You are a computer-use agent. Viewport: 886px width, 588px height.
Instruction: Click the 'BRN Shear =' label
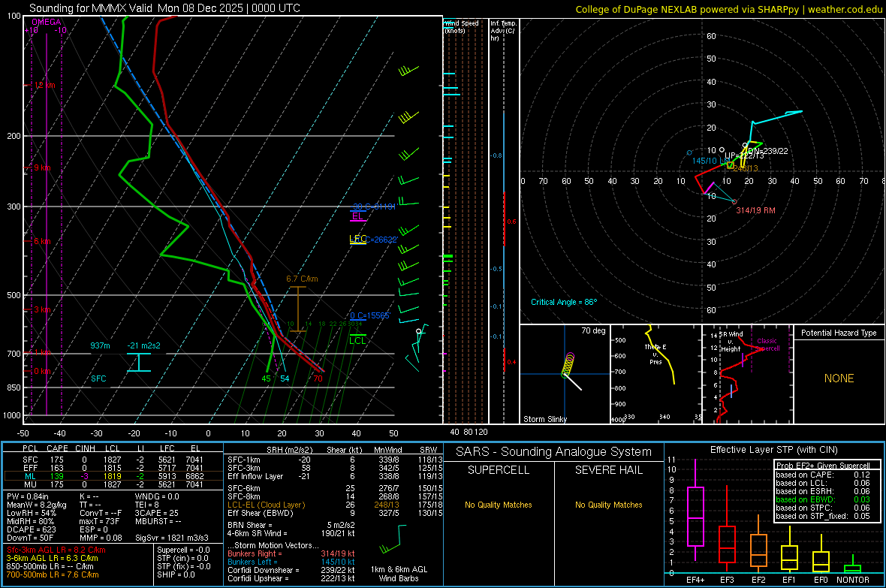point(250,525)
